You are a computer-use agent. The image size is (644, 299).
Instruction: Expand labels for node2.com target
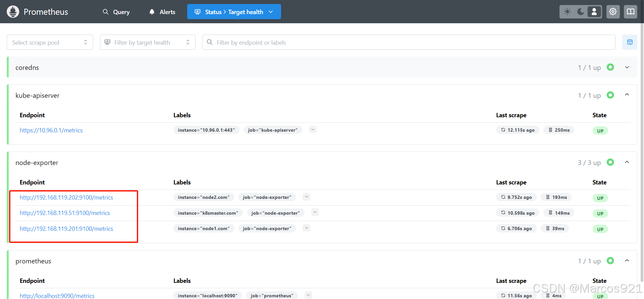click(306, 197)
